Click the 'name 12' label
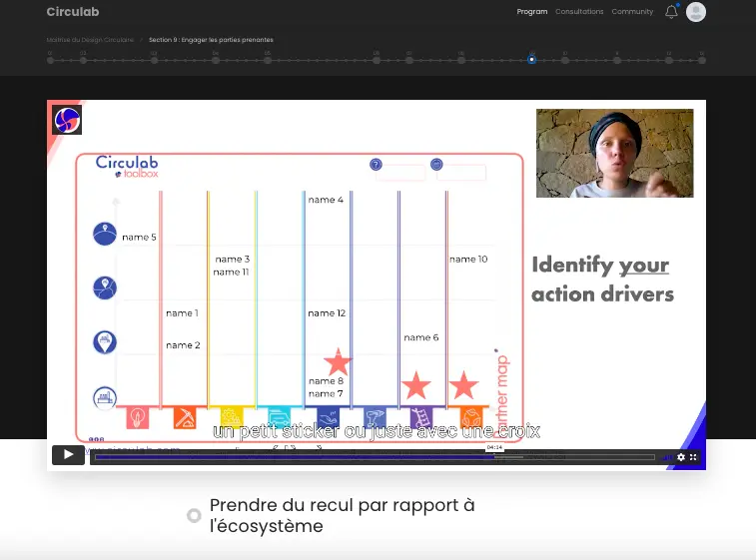 pos(327,313)
